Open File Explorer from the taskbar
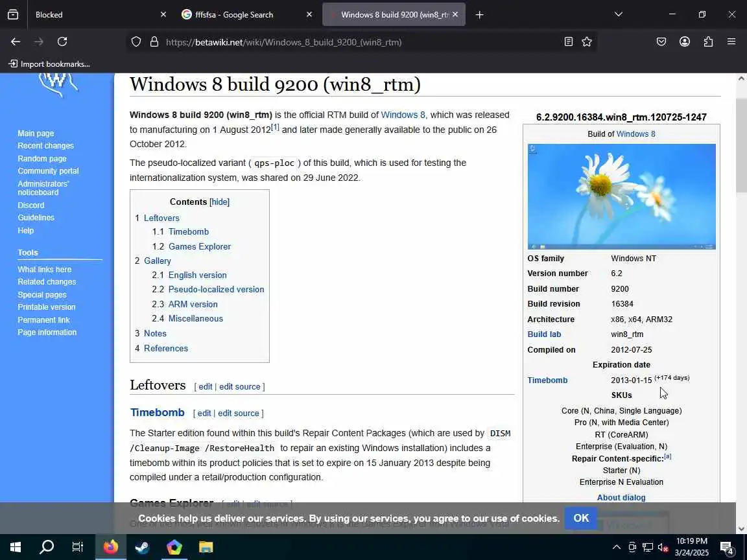The width and height of the screenshot is (747, 560). coord(206,547)
